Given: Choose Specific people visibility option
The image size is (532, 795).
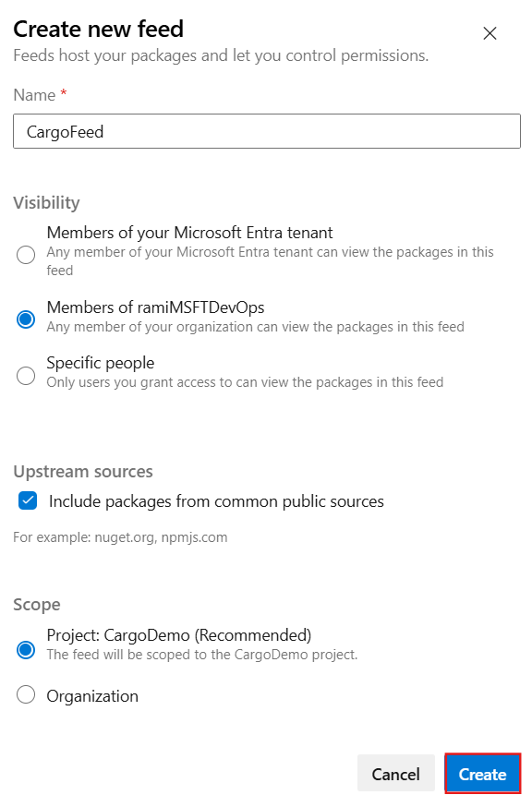Looking at the screenshot, I should pos(25,376).
